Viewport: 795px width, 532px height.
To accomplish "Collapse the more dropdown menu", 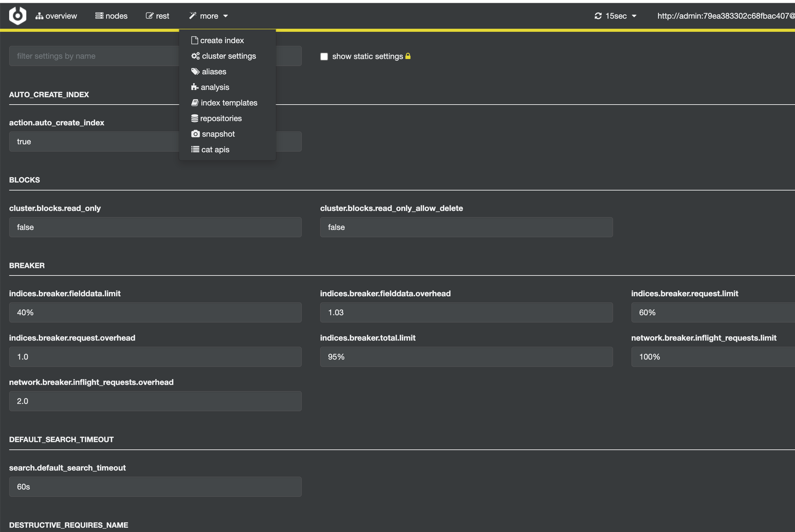I will click(209, 16).
